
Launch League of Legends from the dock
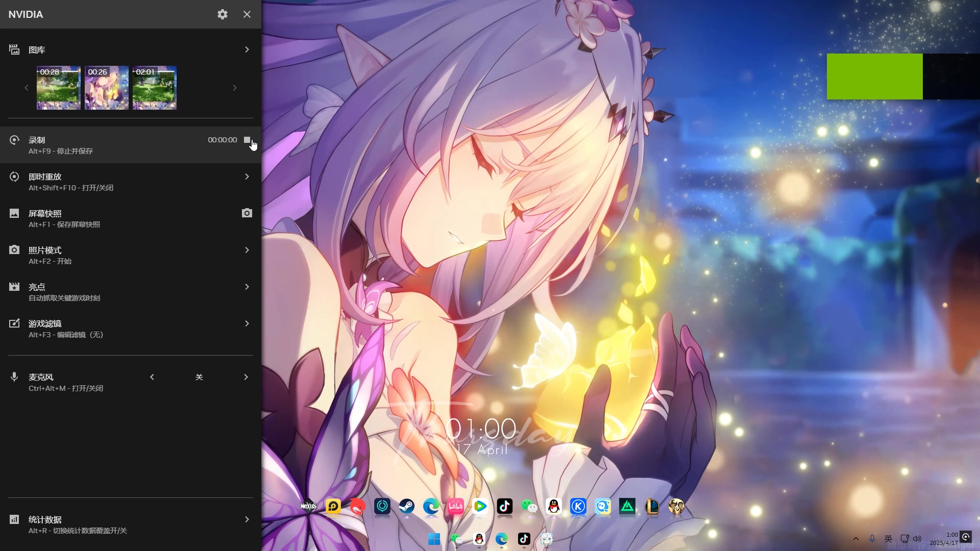point(652,506)
